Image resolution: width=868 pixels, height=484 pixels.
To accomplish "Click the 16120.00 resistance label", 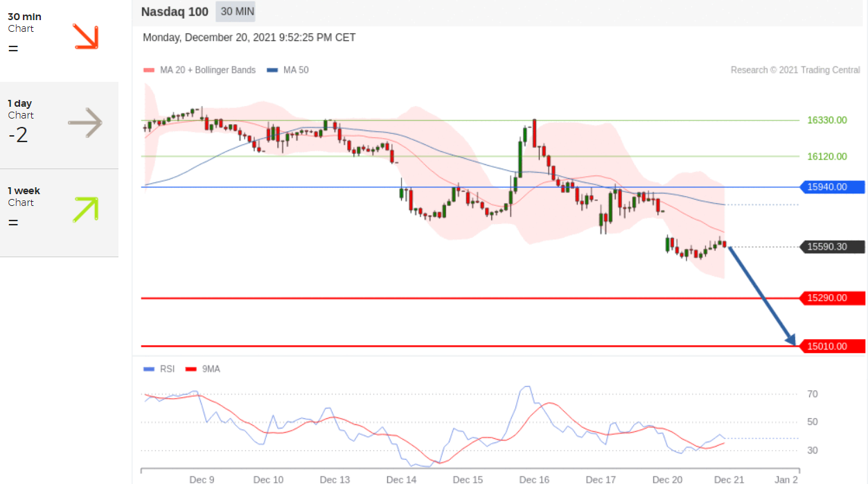I will 827,156.
